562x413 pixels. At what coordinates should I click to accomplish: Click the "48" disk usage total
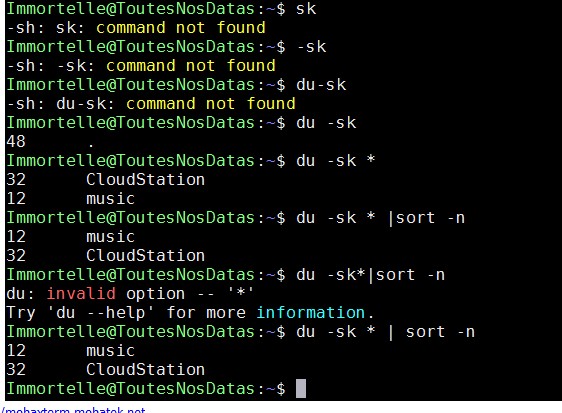[16, 141]
